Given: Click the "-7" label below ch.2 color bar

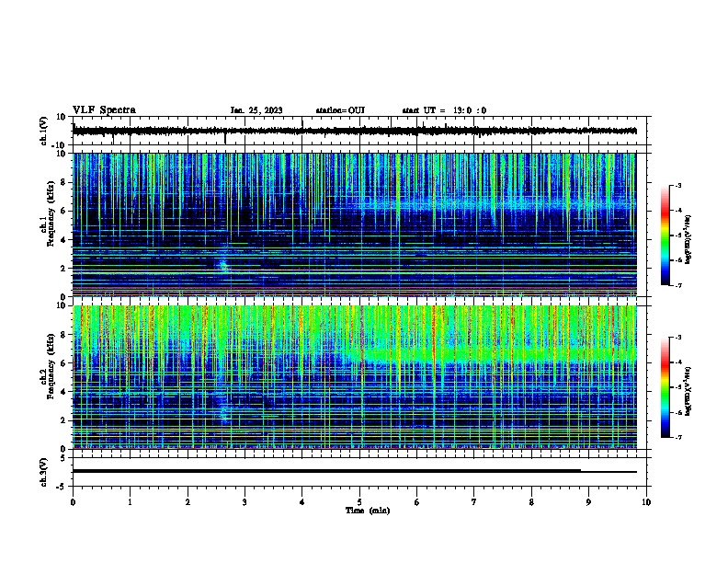Looking at the screenshot, I should (677, 437).
